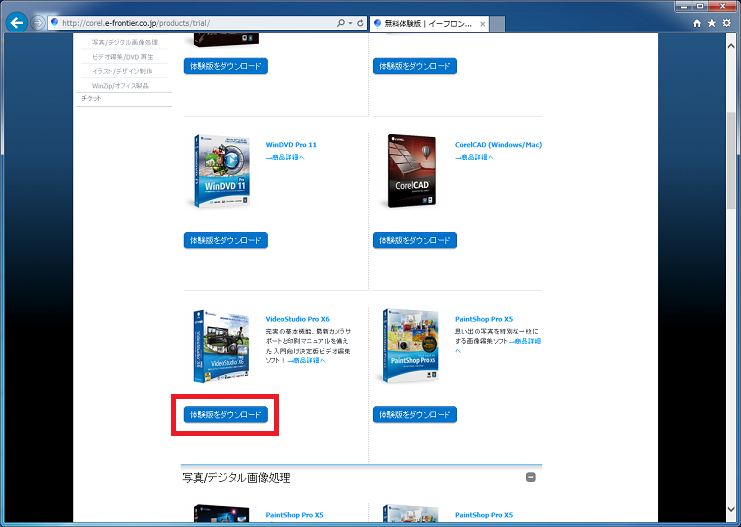Image resolution: width=741 pixels, height=527 pixels.
Task: Open the address bar dropdown arrow
Action: [x=350, y=23]
